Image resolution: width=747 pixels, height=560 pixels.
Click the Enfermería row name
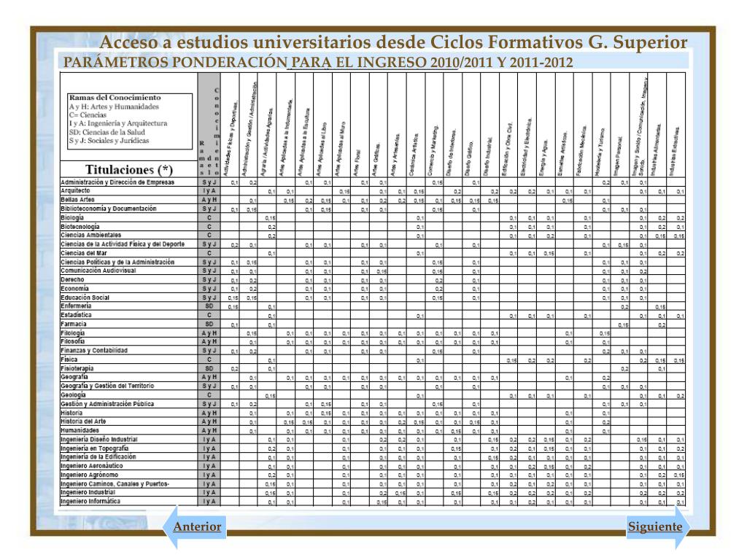tap(76, 306)
